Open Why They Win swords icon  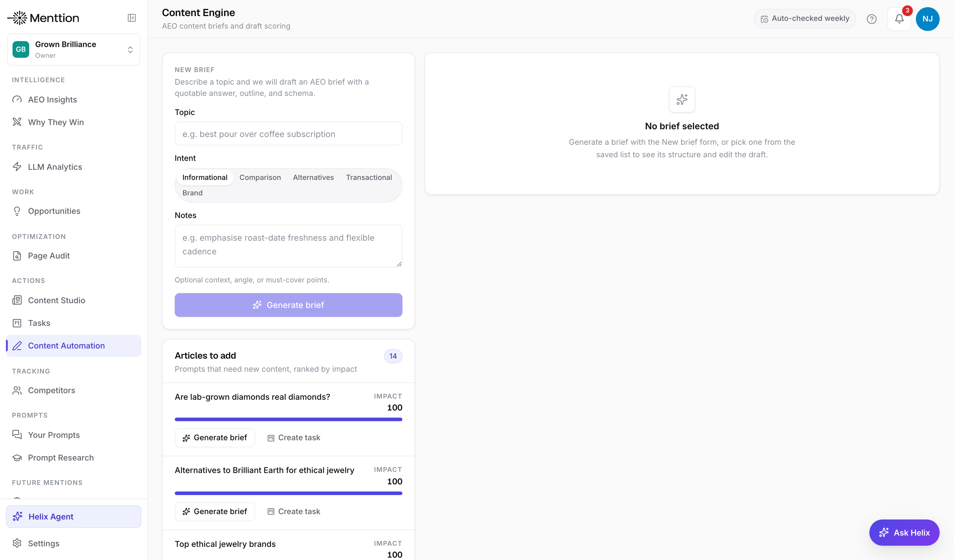17,122
